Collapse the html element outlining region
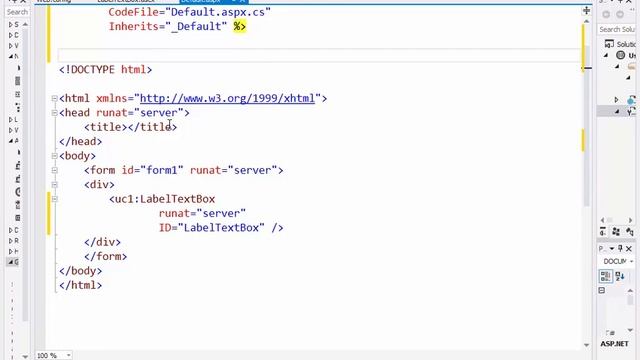Screen dimensions: 640x360 coord(54,98)
